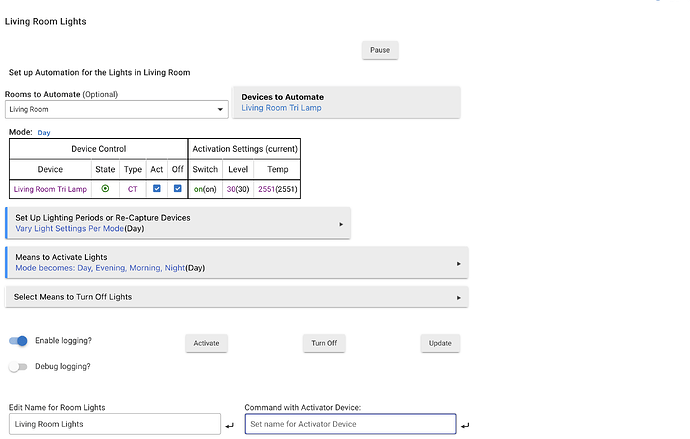Focus the Command with Activator Device field
This screenshot has height=439, width=690.
click(350, 424)
